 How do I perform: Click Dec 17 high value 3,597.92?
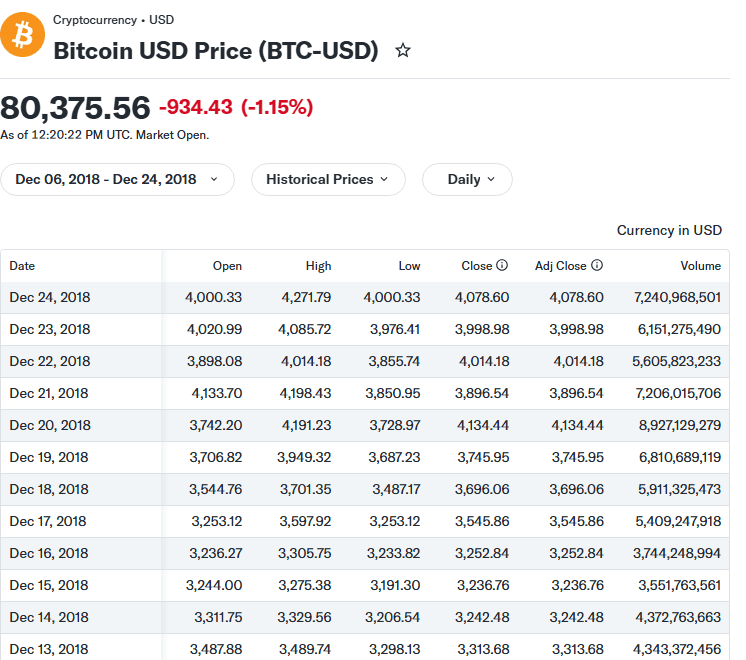pos(305,521)
